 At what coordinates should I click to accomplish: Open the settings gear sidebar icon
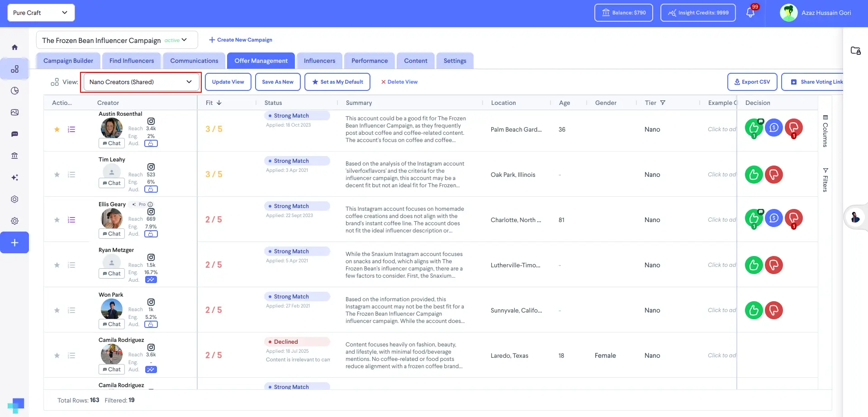coord(14,221)
